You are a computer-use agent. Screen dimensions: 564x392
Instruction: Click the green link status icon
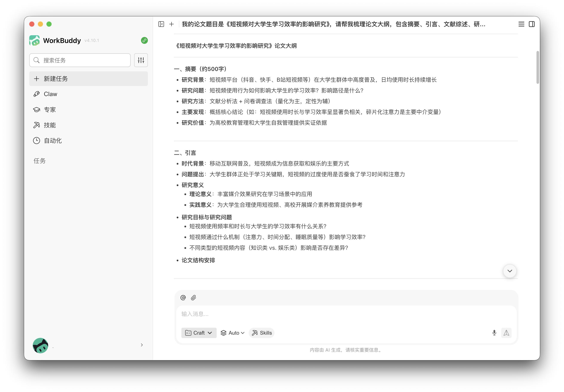click(x=144, y=40)
